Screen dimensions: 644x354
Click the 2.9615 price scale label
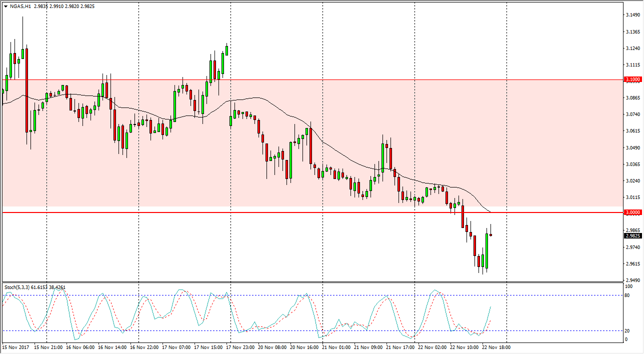click(x=632, y=263)
